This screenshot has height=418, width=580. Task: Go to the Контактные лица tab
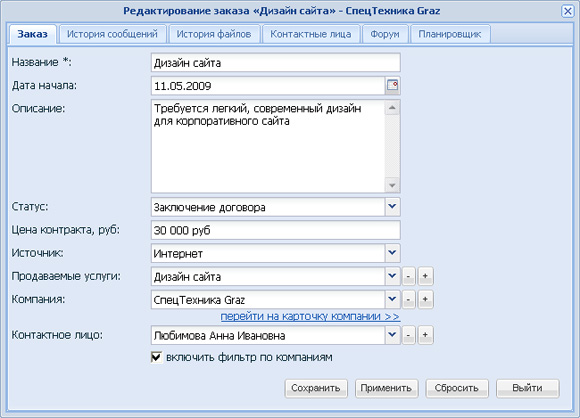click(x=311, y=34)
